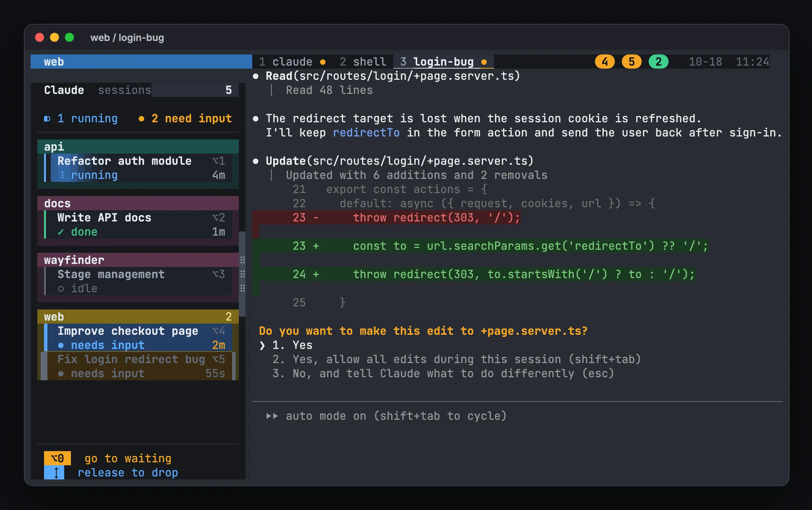812x510 pixels.
Task: Choose Yes, allow all edits during this session
Action: [456, 359]
